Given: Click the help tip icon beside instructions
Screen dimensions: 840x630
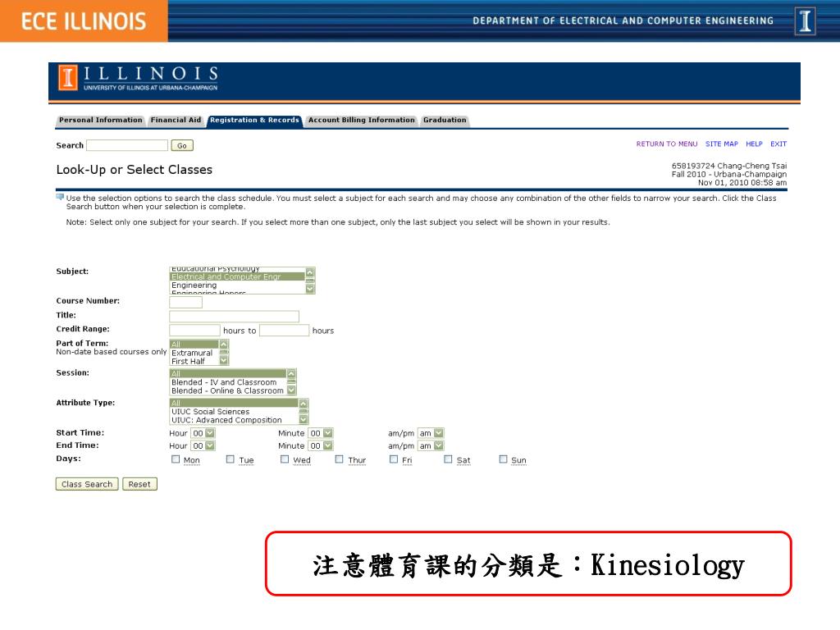Looking at the screenshot, I should (59, 197).
